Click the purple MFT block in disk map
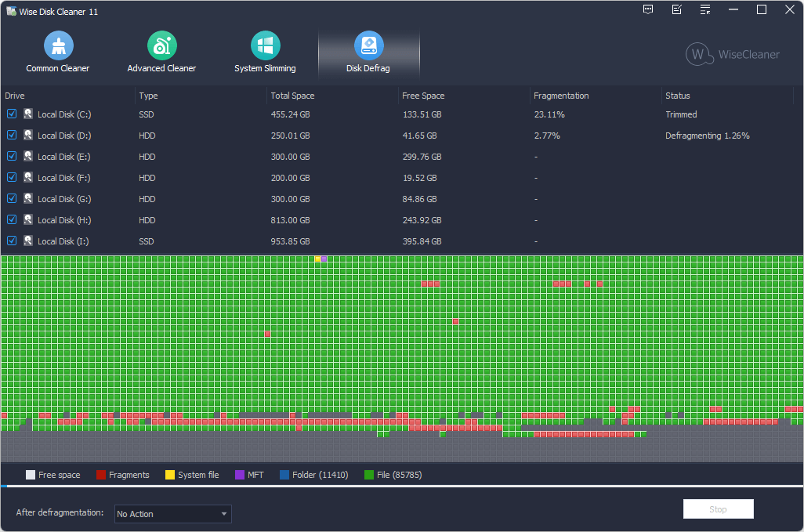Image resolution: width=804 pixels, height=532 pixels. pyautogui.click(x=324, y=259)
